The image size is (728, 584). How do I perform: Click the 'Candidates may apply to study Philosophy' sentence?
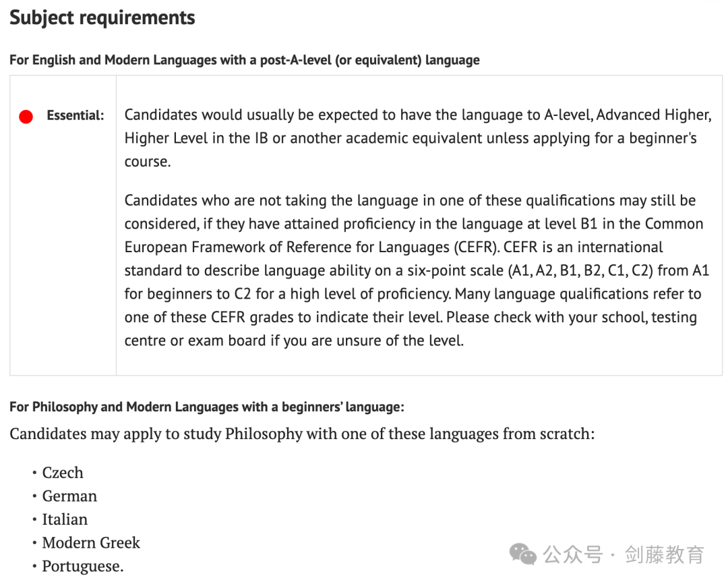(x=302, y=434)
